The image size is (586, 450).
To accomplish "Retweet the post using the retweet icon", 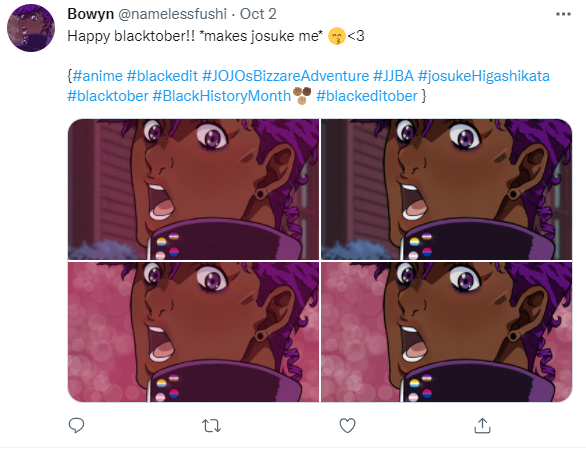I will [x=212, y=426].
